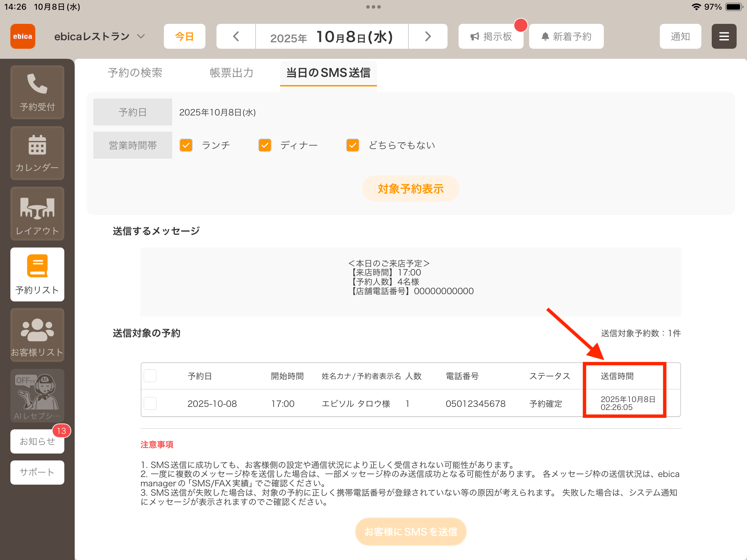Viewport: 747px width, 560px height.
Task: Click the 開始時間 column header
Action: coord(287,376)
